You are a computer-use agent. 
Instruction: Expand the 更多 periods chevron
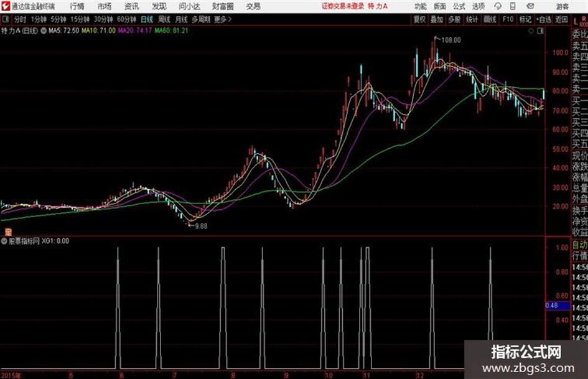(x=223, y=19)
